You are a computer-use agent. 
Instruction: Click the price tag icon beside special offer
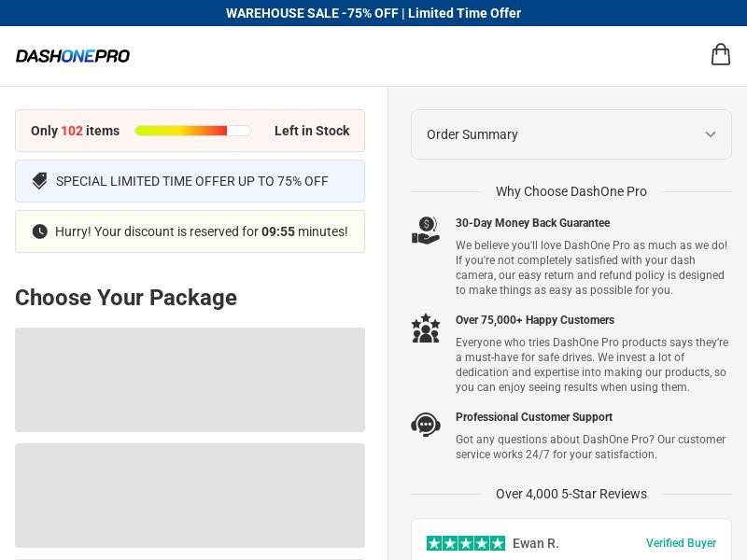(x=39, y=181)
